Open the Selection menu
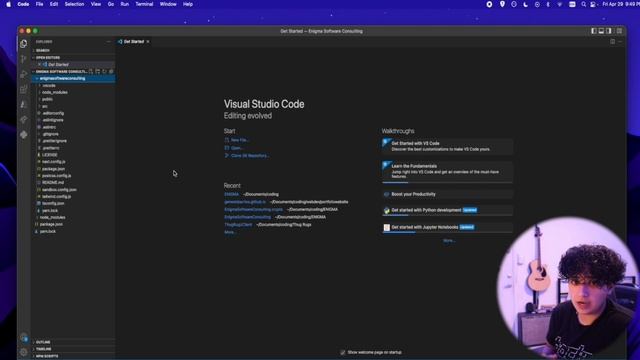This screenshot has width=640, height=360. click(x=74, y=4)
